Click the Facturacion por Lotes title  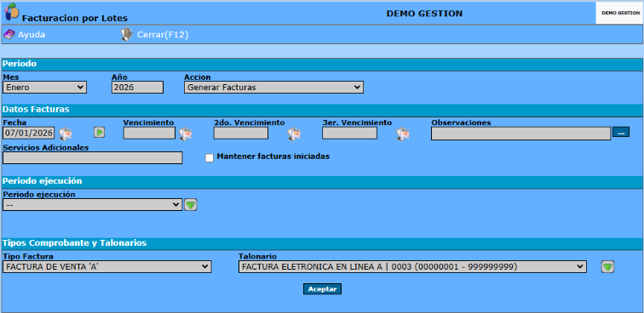(75, 19)
